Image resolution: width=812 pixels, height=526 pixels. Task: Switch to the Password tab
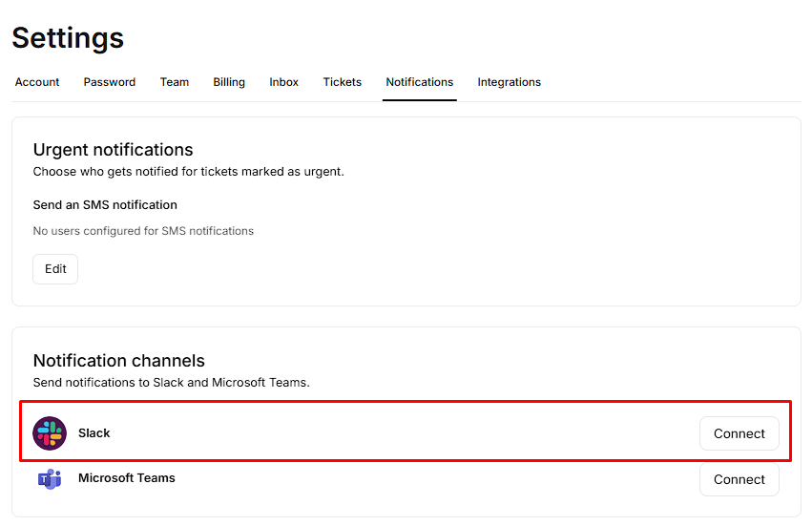coord(110,82)
